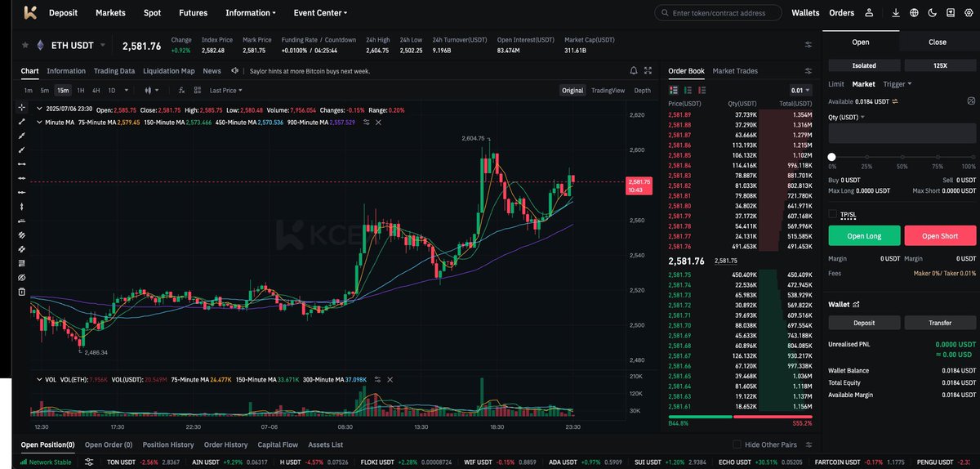Open the notifications icon beside moon
980x469 pixels.
click(x=949, y=13)
